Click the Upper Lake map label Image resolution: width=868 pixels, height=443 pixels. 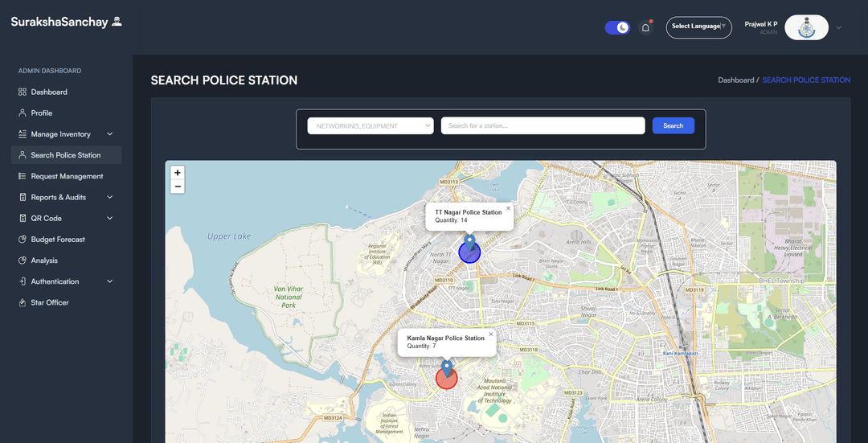point(229,236)
